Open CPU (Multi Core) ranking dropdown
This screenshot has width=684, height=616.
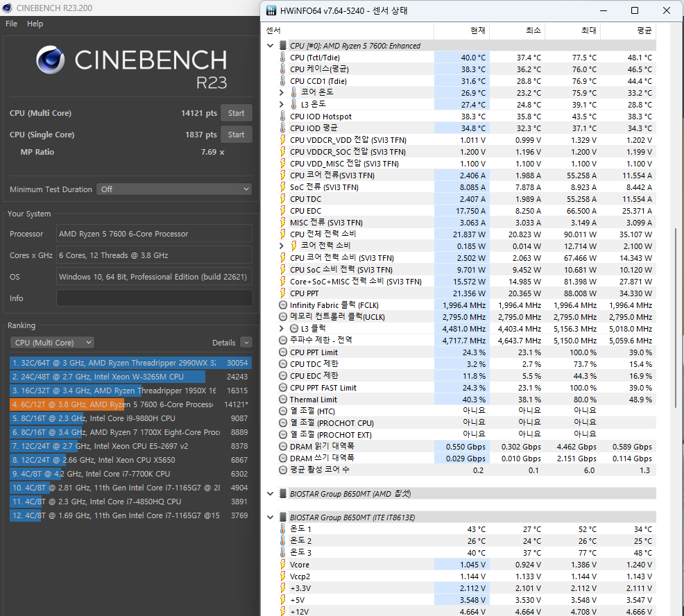pyautogui.click(x=52, y=343)
